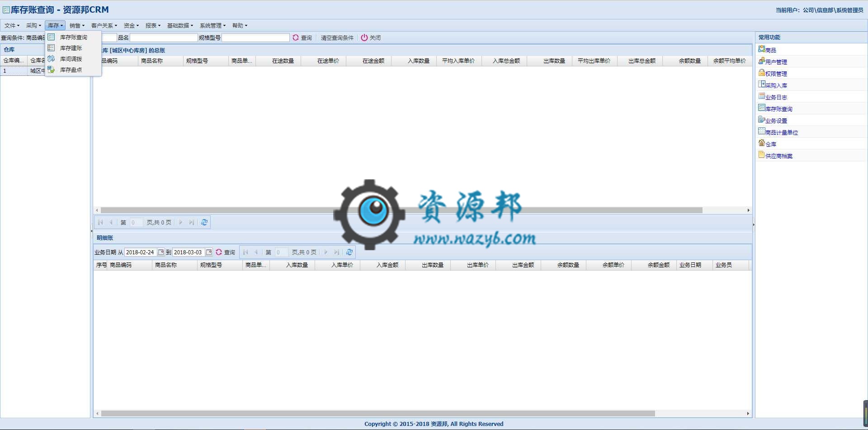This screenshot has width=868, height=430.
Task: Open 仓库 shortcut in 常用功能
Action: click(767, 144)
